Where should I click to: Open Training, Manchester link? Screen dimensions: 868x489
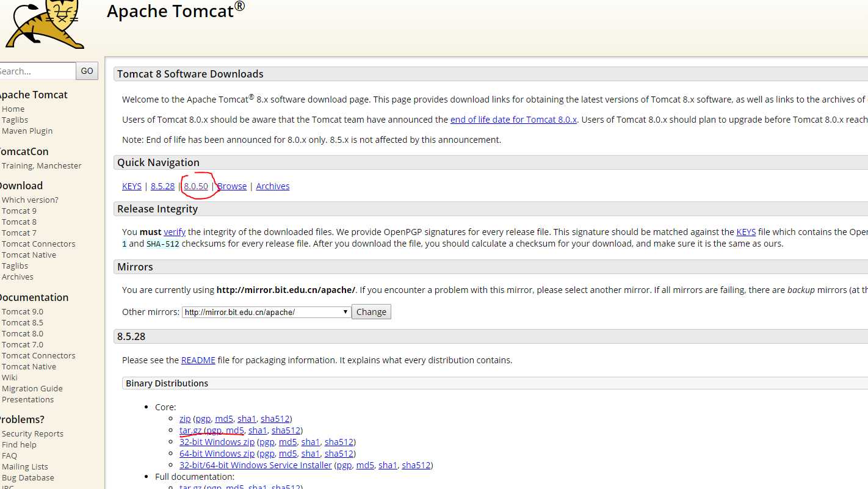point(42,165)
